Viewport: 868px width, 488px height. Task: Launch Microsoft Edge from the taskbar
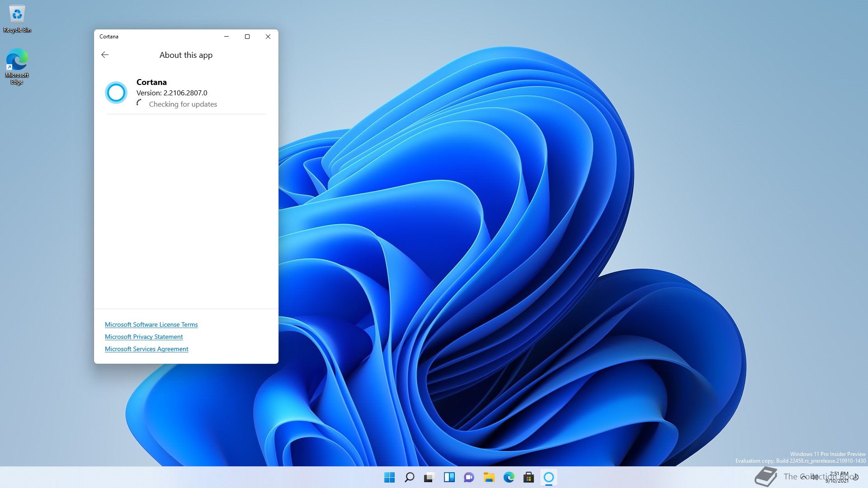pyautogui.click(x=509, y=477)
